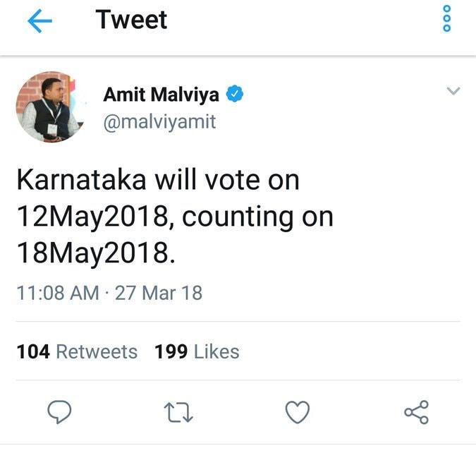Viewport: 476px width, 453px height.
Task: Click the Tweet header title
Action: 131,20
